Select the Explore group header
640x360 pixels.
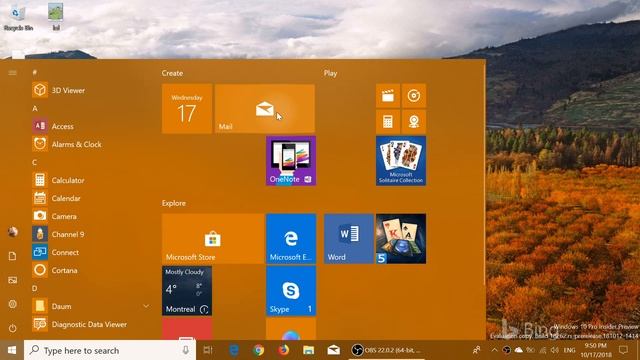(x=173, y=203)
